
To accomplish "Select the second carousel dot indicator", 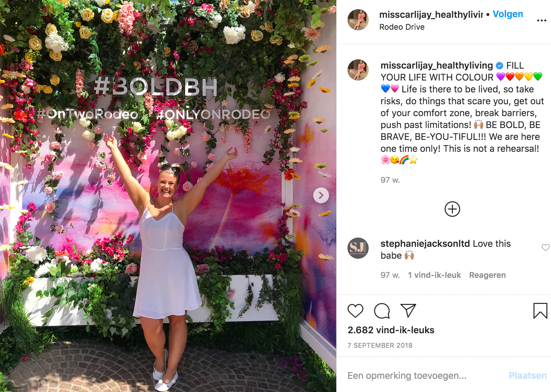I will pos(167,381).
